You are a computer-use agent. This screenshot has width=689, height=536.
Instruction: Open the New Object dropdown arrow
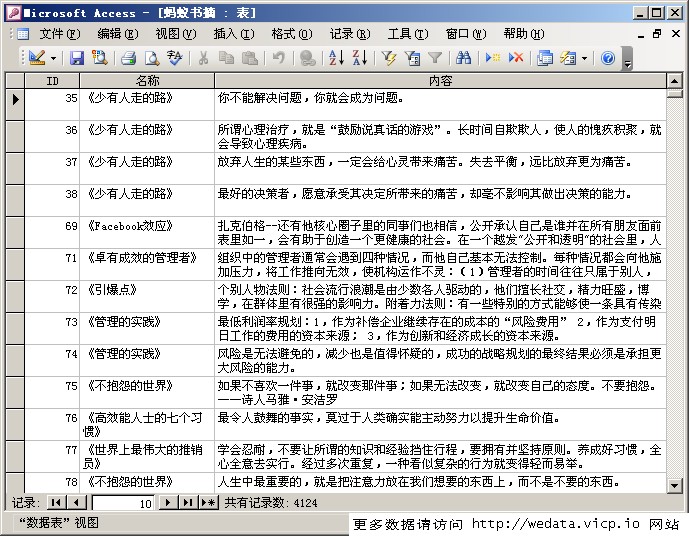pyautogui.click(x=584, y=58)
